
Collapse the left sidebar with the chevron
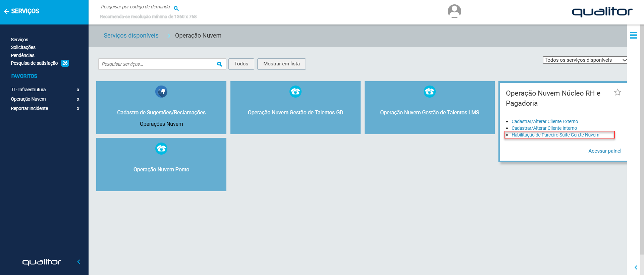(79, 262)
